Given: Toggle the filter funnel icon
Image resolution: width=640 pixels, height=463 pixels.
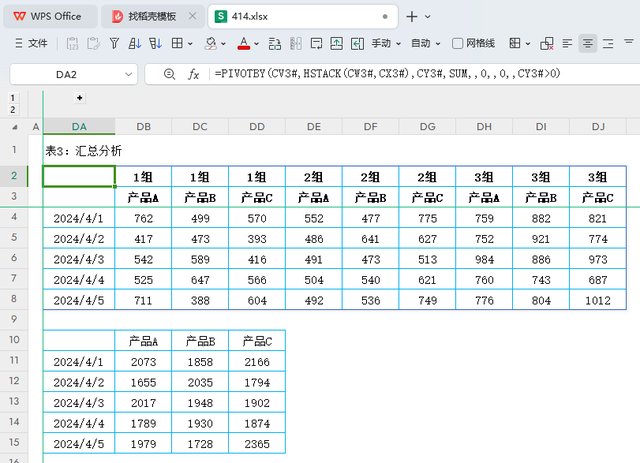Looking at the screenshot, I should tap(114, 43).
